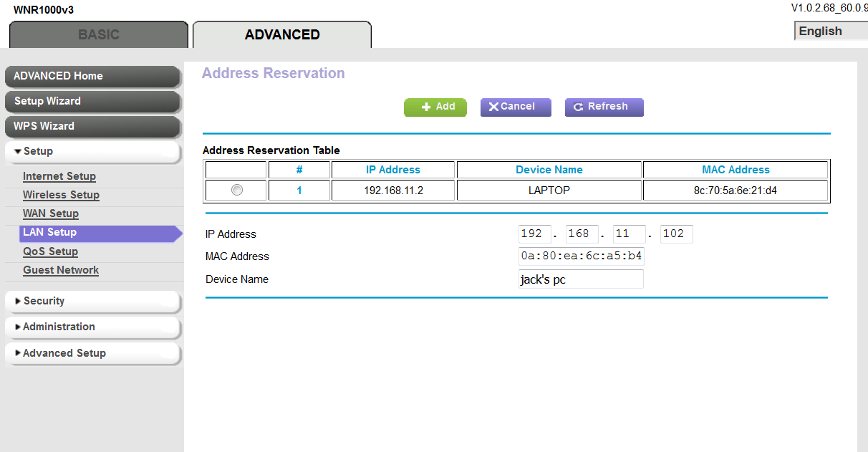868x452 pixels.
Task: Click the green Add button
Action: click(x=435, y=107)
